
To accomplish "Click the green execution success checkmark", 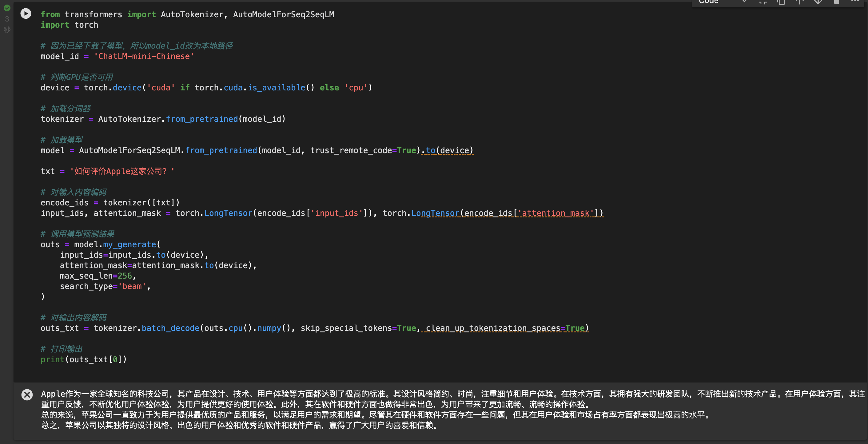I will pyautogui.click(x=7, y=8).
